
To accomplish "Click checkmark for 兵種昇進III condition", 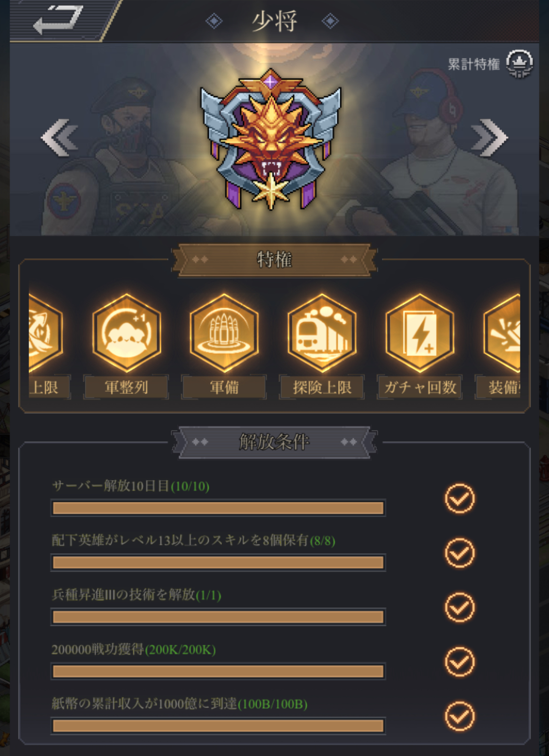I will point(460,607).
